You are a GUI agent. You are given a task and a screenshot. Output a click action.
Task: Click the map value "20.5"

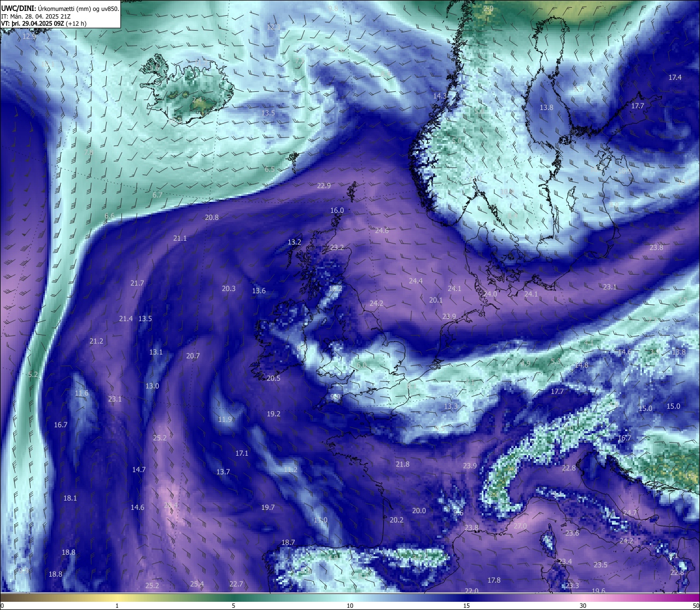click(x=273, y=379)
